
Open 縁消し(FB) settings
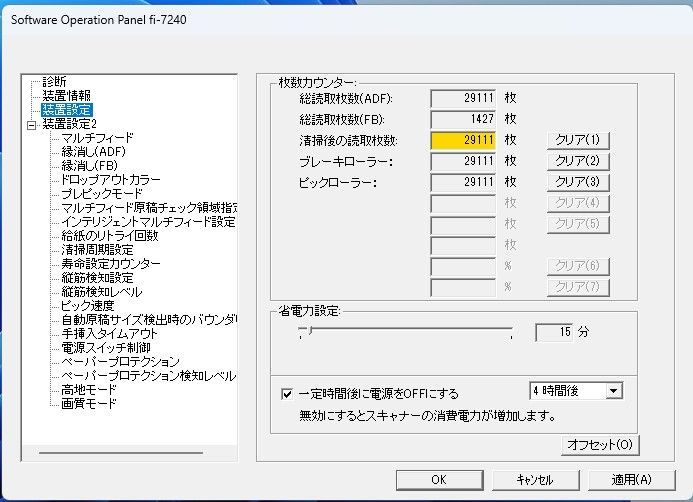90,166
